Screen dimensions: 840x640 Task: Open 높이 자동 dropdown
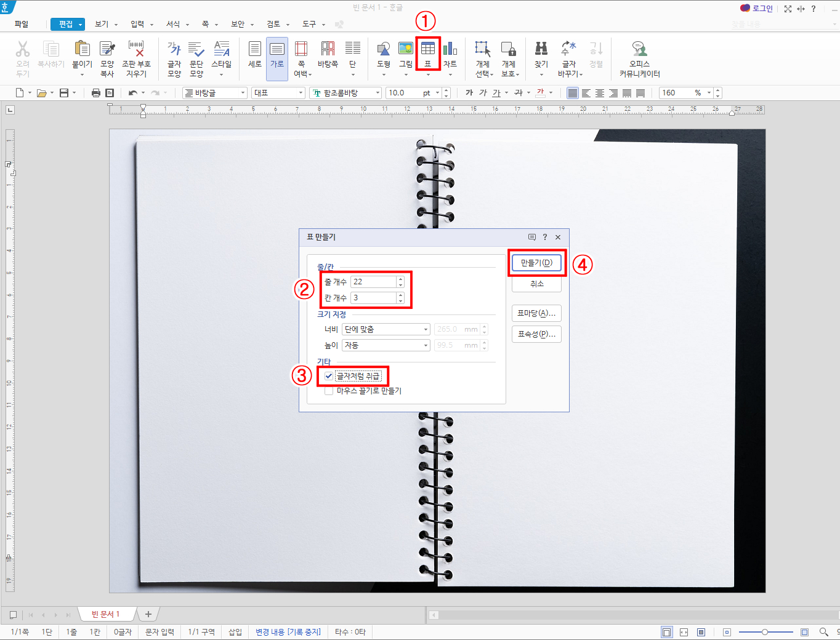coord(386,345)
